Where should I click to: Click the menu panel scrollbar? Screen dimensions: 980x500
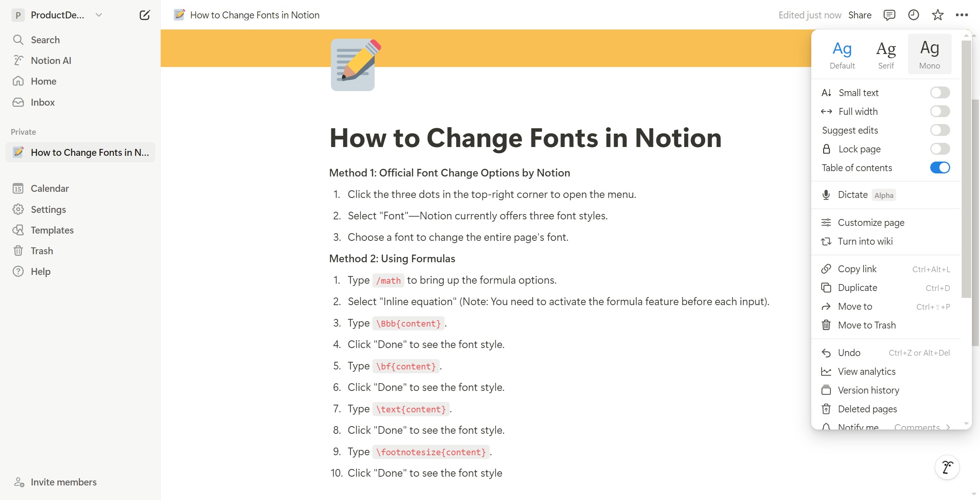tap(967, 168)
